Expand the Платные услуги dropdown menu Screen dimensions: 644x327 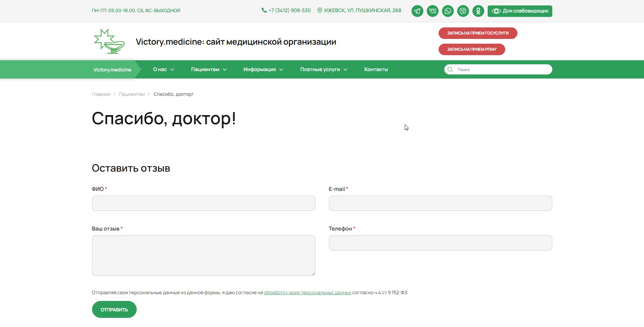coord(324,69)
